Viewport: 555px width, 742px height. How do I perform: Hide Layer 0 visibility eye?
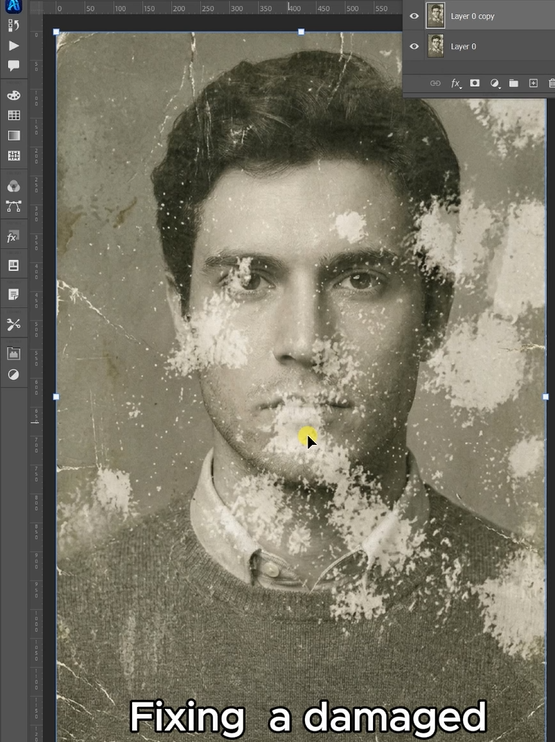tap(414, 46)
